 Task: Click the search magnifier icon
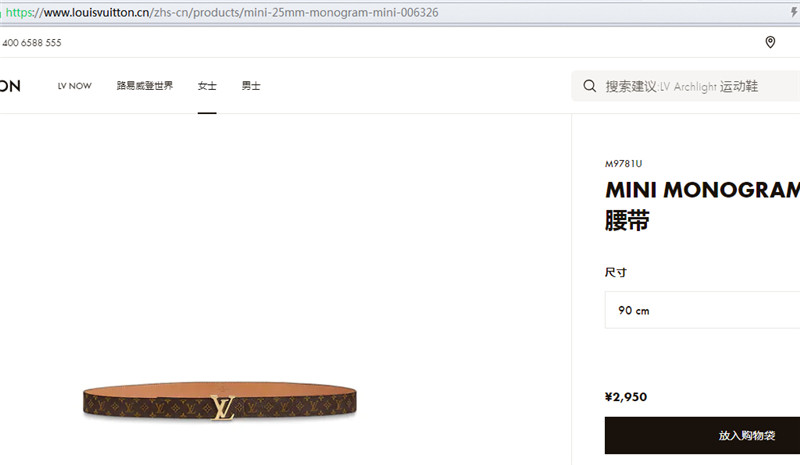pyautogui.click(x=589, y=86)
